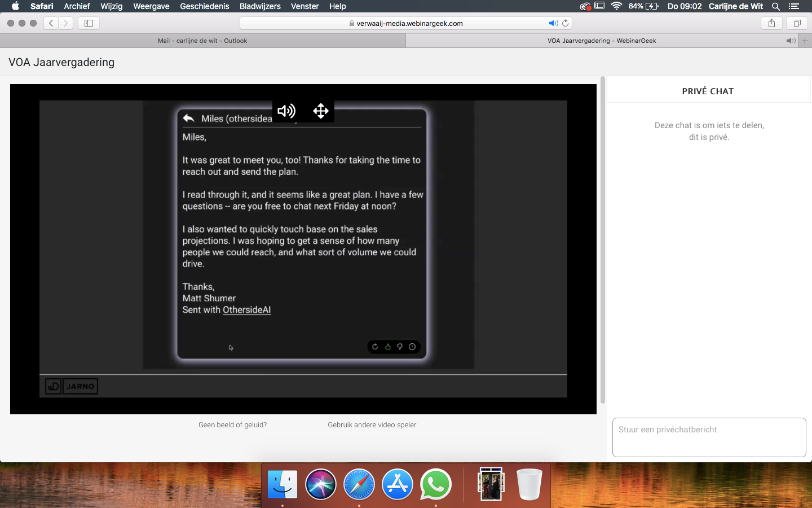Open a new tab with the plus button
Viewport: 812px width, 508px height.
(x=805, y=41)
